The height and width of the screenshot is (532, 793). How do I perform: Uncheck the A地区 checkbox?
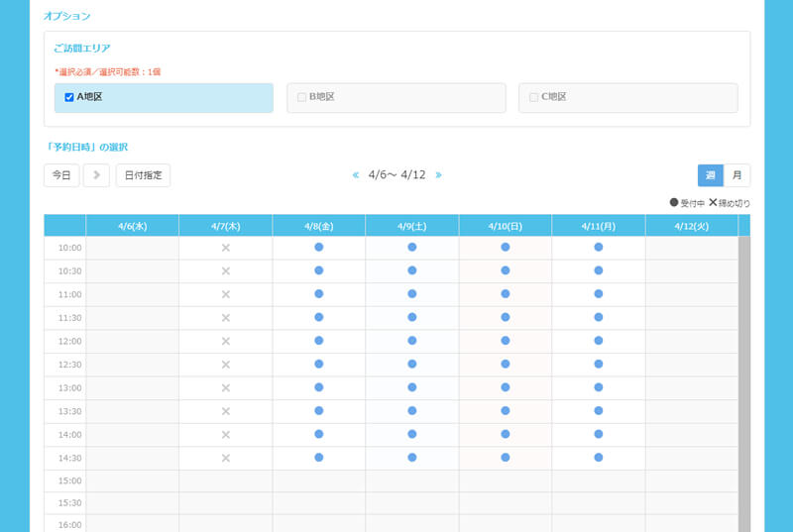coord(69,97)
